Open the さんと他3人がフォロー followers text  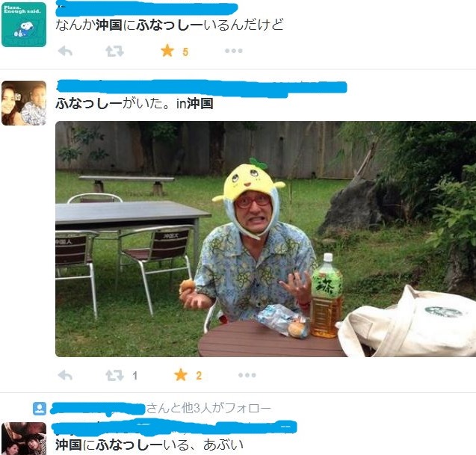(x=208, y=409)
